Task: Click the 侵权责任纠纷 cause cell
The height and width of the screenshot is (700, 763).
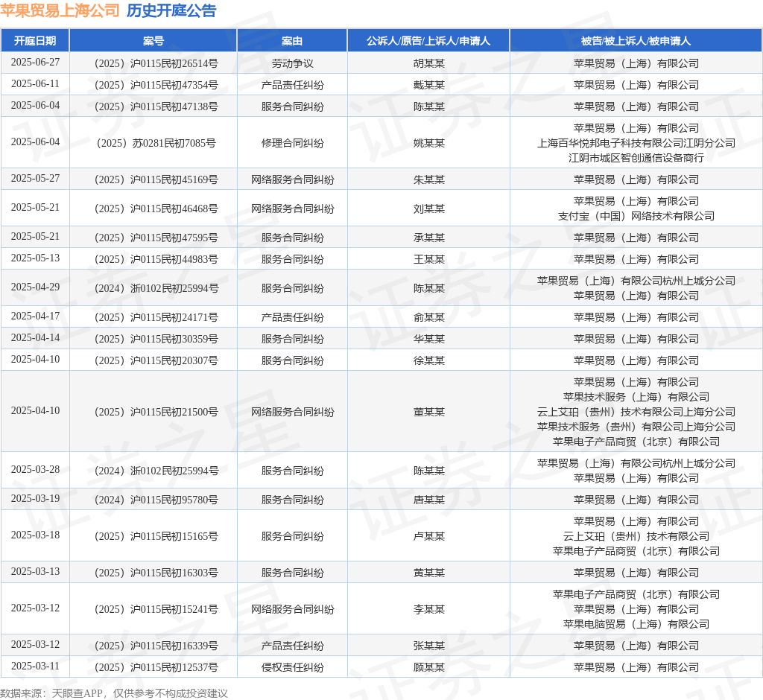Action: [x=292, y=667]
